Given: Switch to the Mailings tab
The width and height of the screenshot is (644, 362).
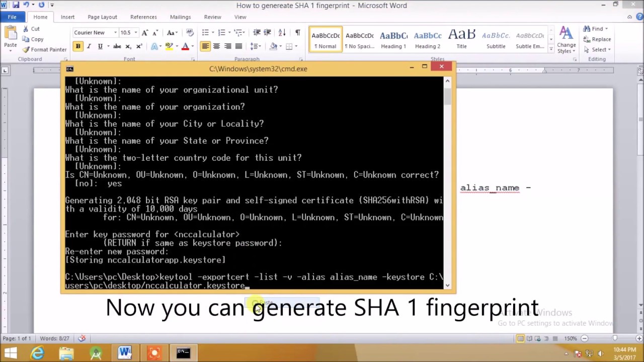Looking at the screenshot, I should pyautogui.click(x=180, y=17).
